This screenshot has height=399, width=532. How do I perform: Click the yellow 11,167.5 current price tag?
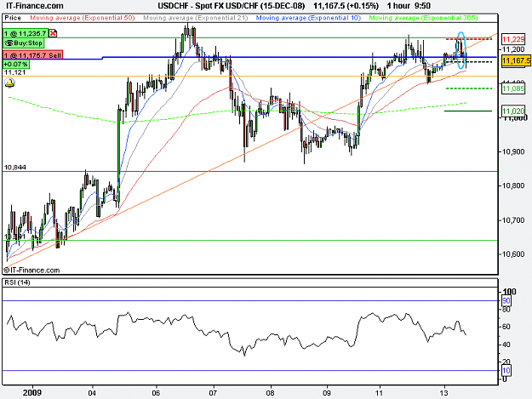point(516,60)
